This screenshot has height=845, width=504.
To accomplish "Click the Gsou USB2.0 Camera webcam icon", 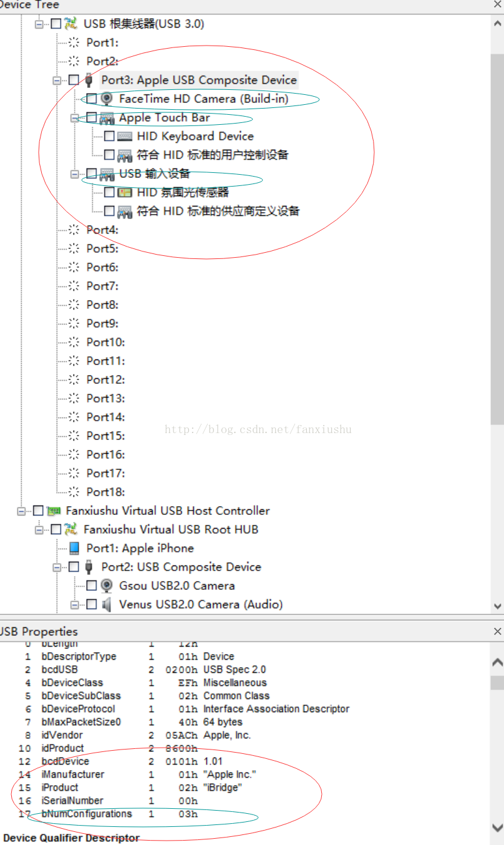I will [x=107, y=585].
